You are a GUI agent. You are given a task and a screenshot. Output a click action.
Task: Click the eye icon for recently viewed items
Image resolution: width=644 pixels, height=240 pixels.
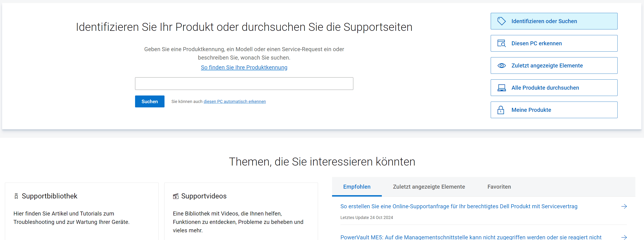point(501,66)
